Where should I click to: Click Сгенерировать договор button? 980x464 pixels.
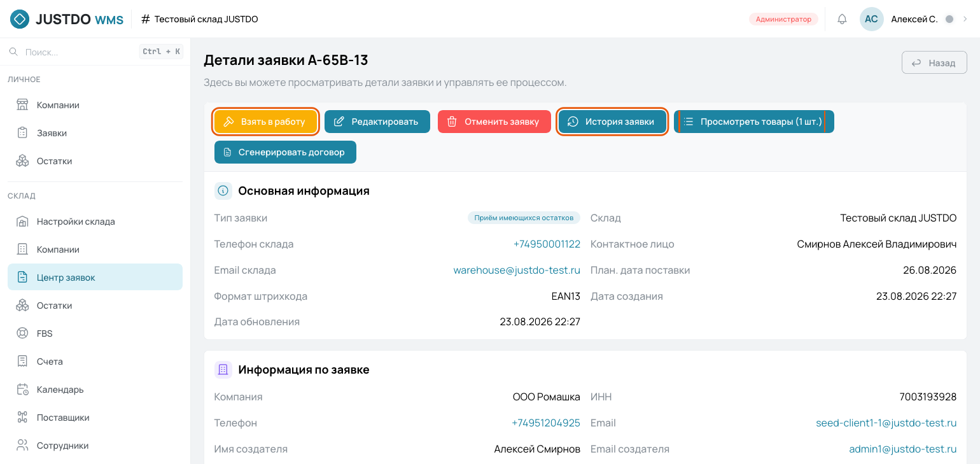point(285,152)
